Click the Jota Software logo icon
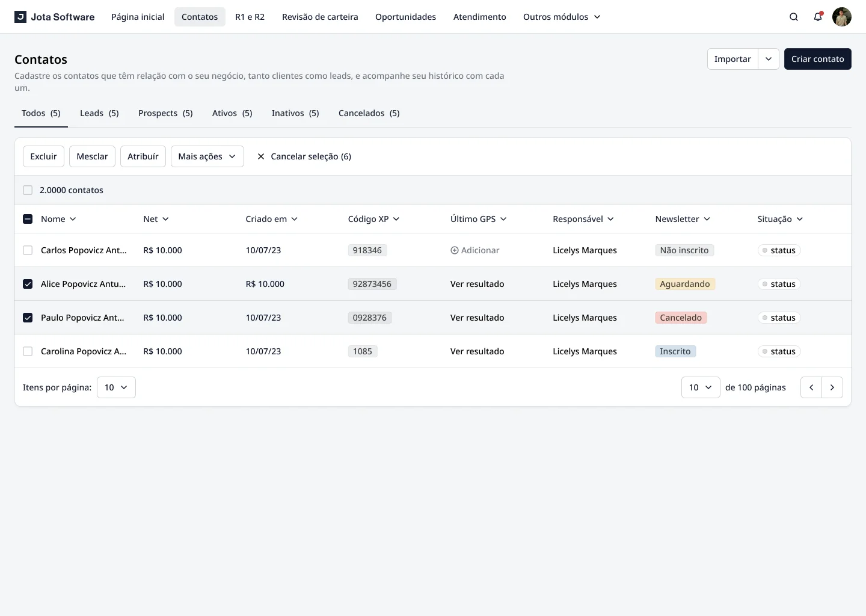The height and width of the screenshot is (616, 866). (x=20, y=17)
